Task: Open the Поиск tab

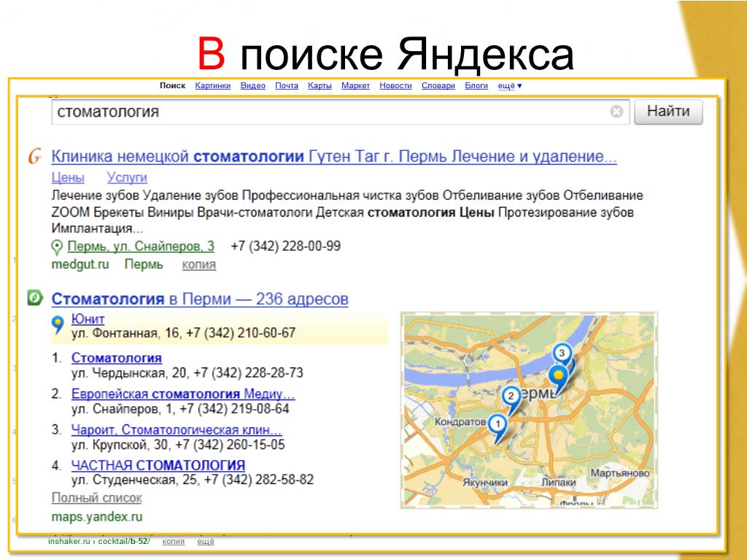Action: click(172, 86)
